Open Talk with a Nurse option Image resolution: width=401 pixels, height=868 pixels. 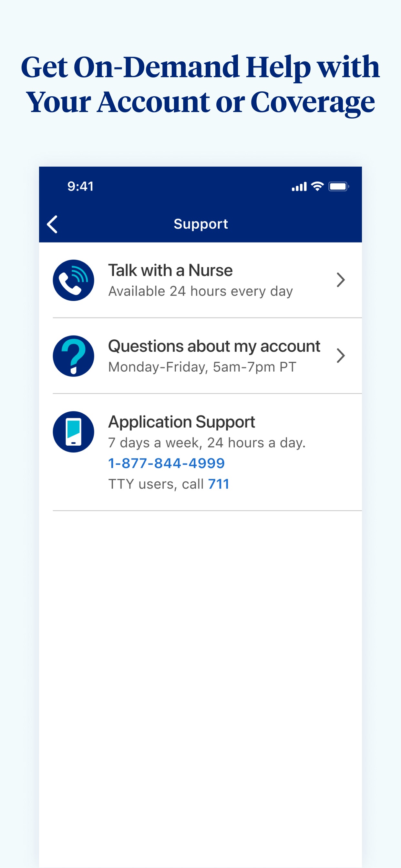[200, 280]
